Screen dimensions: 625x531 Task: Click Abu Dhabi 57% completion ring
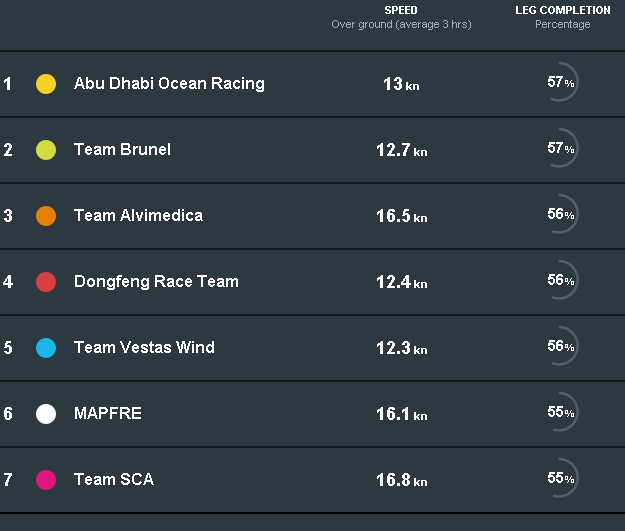[560, 82]
